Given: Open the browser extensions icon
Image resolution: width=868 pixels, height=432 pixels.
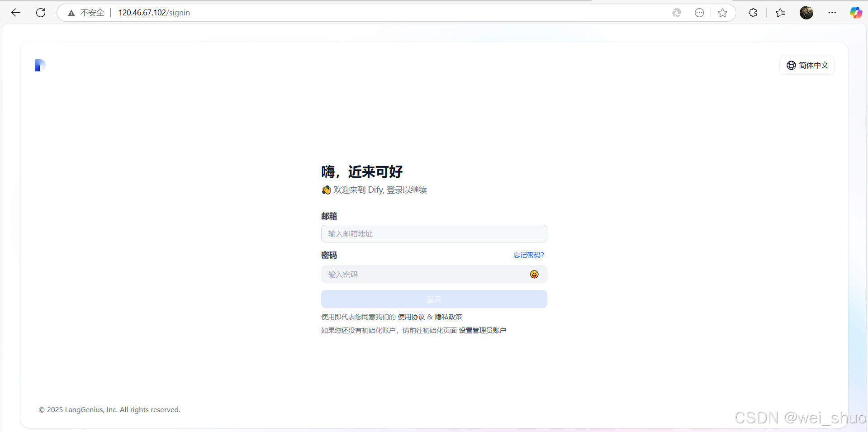Looking at the screenshot, I should point(753,12).
